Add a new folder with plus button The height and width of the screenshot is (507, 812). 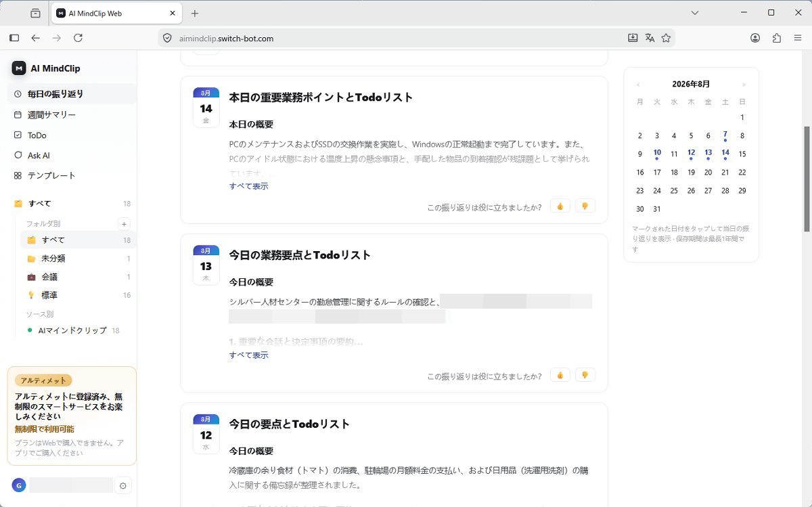124,224
